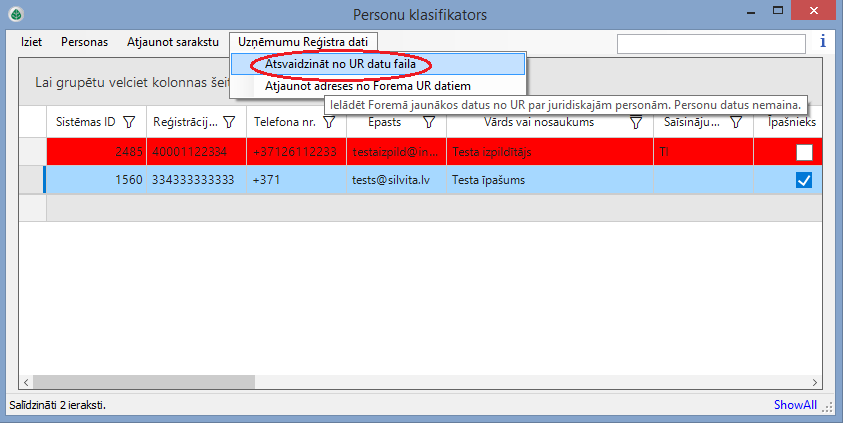This screenshot has width=843, height=423.
Task: Open filter for Sistēmas ID column
Action: (128, 122)
